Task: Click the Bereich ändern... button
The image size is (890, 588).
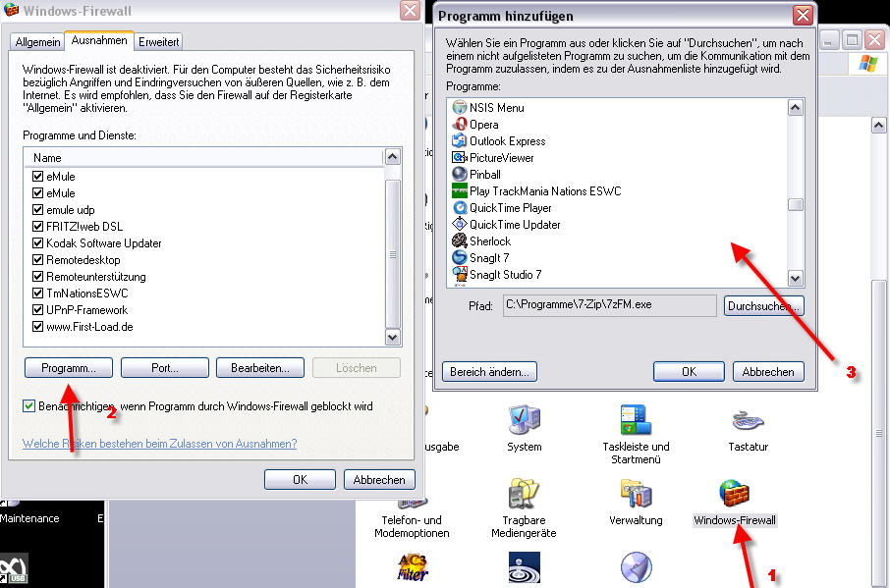Action: 489,372
